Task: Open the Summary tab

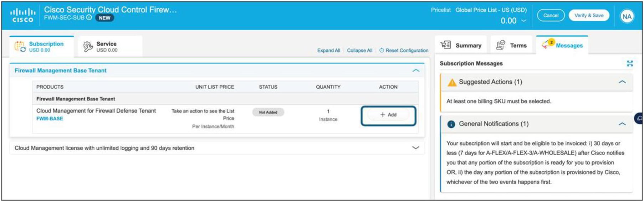Action: click(461, 45)
